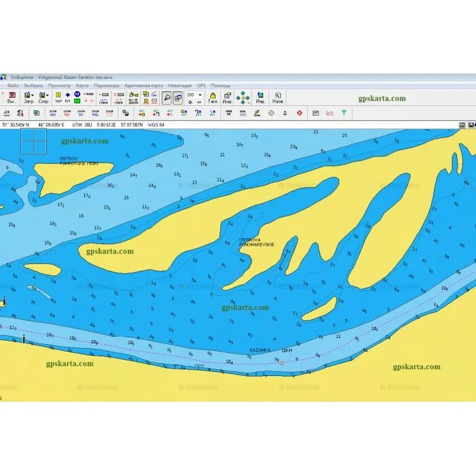This screenshot has width=476, height=476.
Task: Open the Помощь menu
Action: [220, 86]
